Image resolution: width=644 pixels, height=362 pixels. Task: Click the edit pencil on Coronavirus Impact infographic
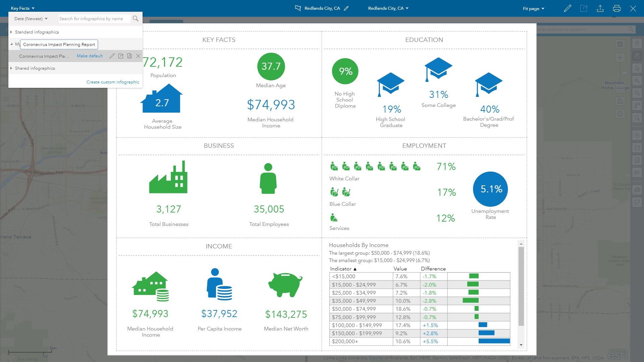coord(112,56)
